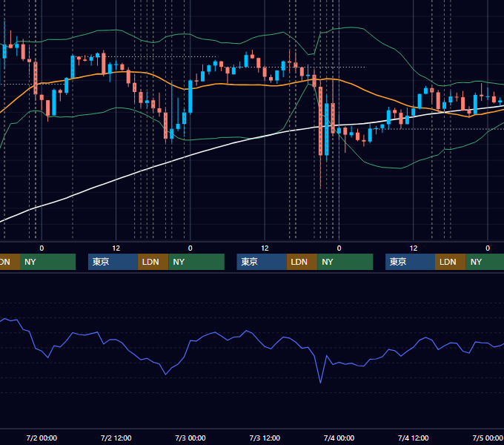Image resolution: width=504 pixels, height=445 pixels.
Task: Select the 東京 session block for 7/2
Action: [x=113, y=262]
